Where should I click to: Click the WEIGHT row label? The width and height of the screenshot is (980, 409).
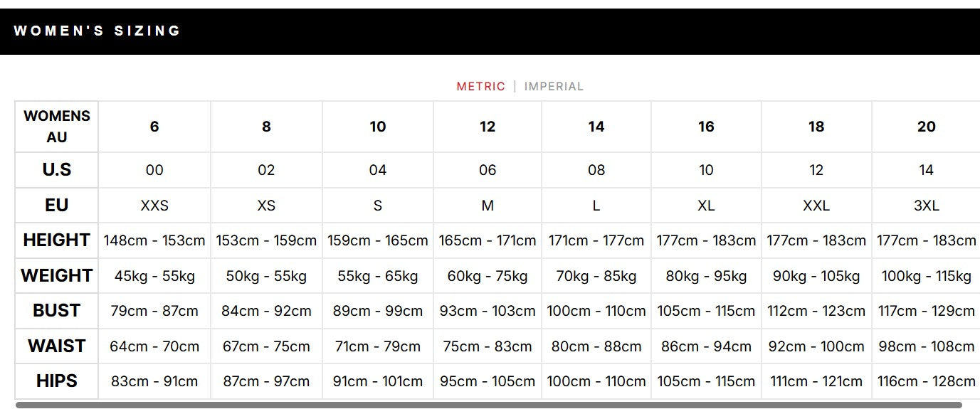click(x=57, y=275)
